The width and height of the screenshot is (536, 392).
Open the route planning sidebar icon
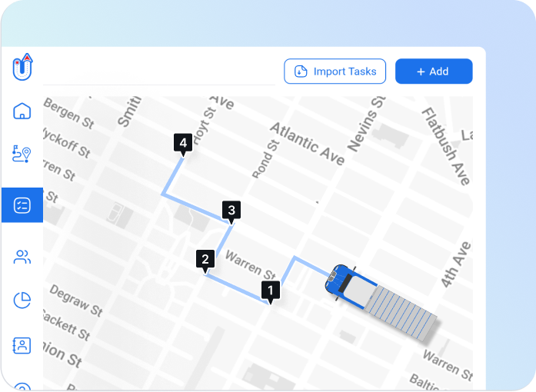22,154
